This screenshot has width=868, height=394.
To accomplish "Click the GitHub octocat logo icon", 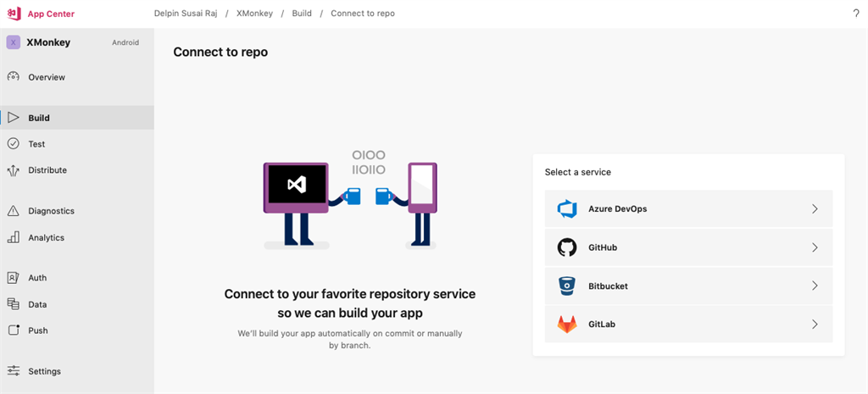I will [x=567, y=247].
